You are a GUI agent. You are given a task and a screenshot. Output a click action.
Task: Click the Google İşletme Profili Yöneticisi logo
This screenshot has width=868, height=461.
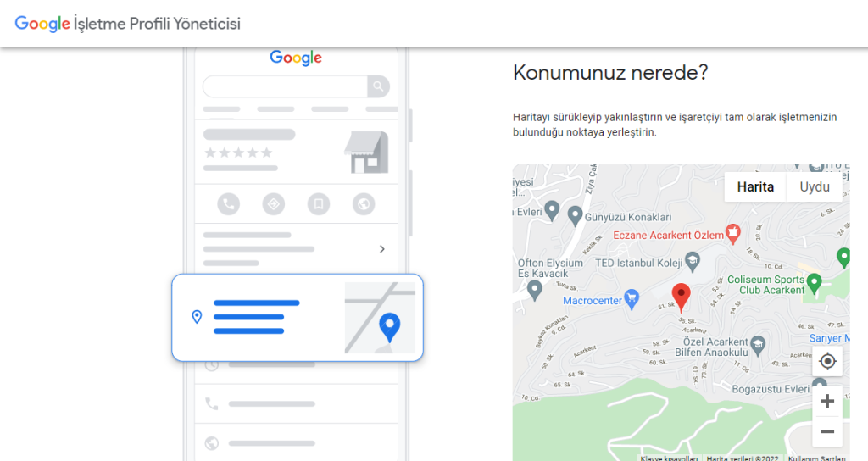coord(127,24)
